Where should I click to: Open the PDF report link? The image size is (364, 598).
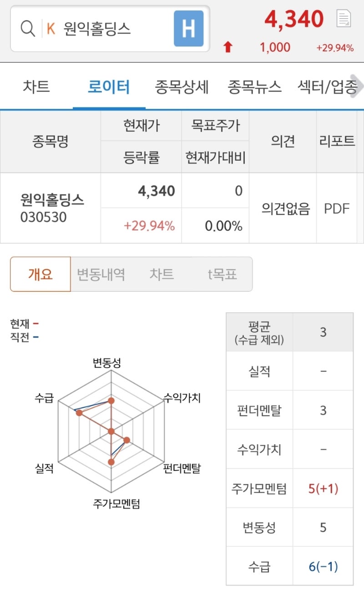tap(337, 208)
